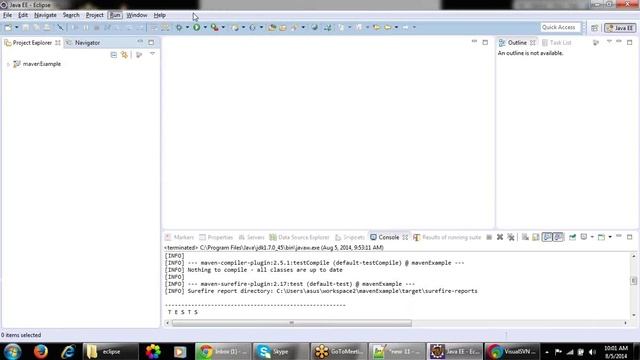Open eclipse folder taskbar button
Image resolution: width=640 pixels, height=360 pixels.
point(110,351)
